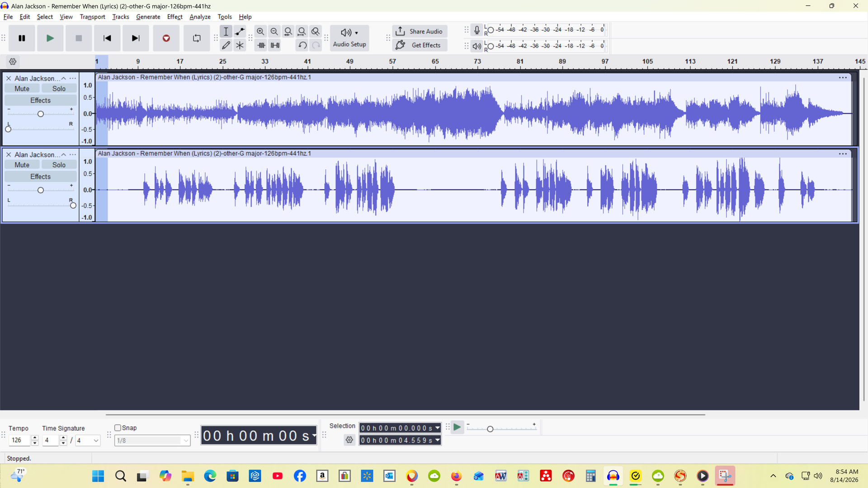Click the Pause button

pyautogui.click(x=22, y=38)
